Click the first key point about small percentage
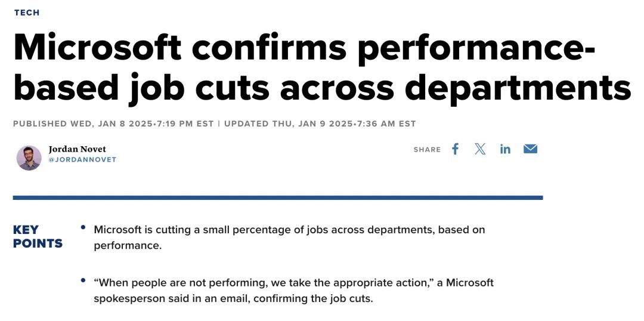 point(290,237)
